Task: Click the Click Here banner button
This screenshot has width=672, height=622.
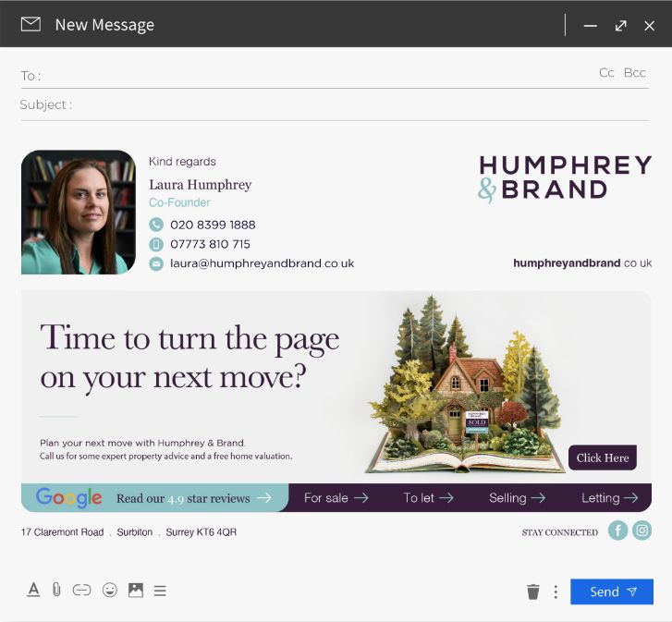Action: click(602, 457)
